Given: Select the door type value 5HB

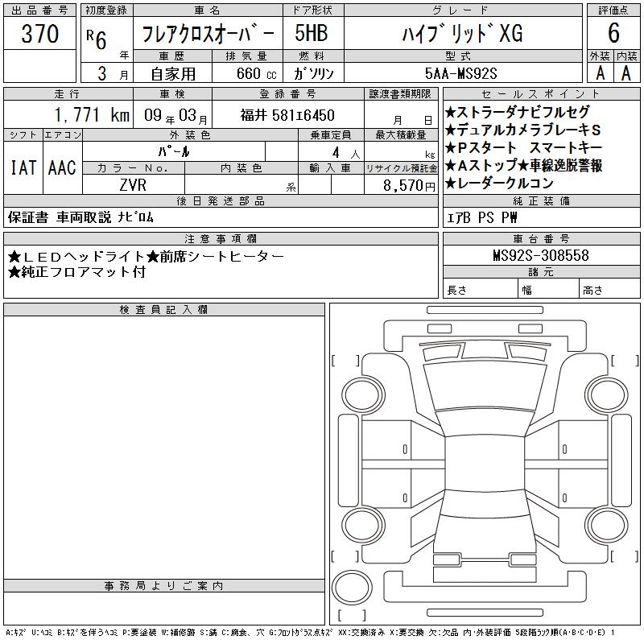Looking at the screenshot, I should [x=312, y=33].
